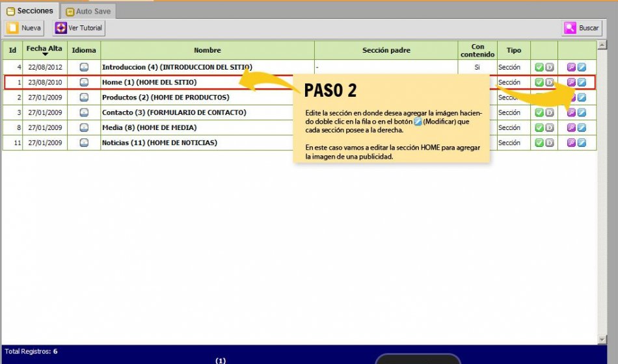Click the Nueva button to add a section
618x364 pixels.
25,28
